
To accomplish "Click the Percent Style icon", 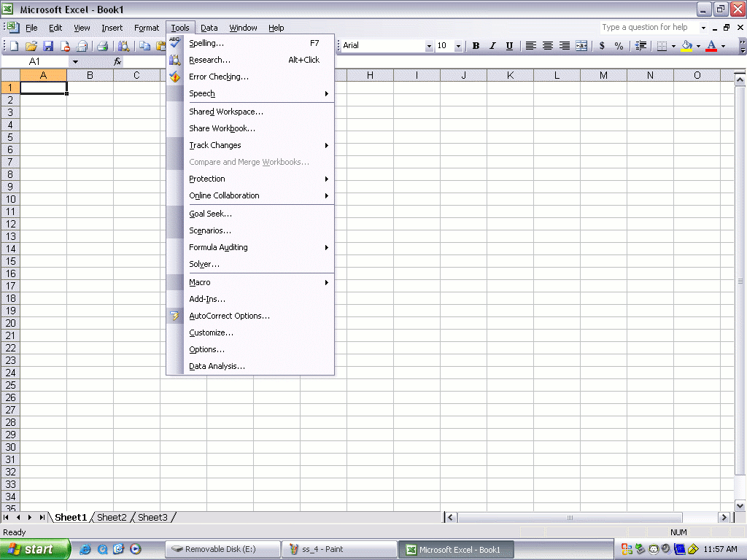I will (x=619, y=46).
